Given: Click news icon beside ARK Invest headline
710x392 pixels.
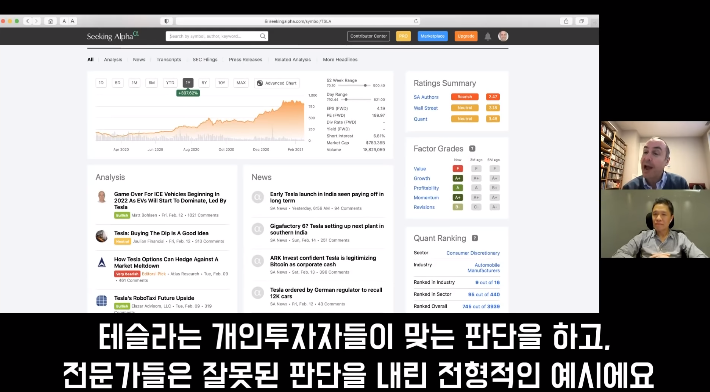Looking at the screenshot, I should coord(258,261).
